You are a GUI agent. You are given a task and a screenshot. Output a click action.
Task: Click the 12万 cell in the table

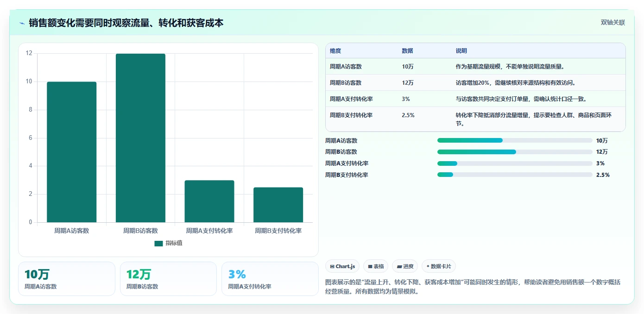tap(408, 83)
